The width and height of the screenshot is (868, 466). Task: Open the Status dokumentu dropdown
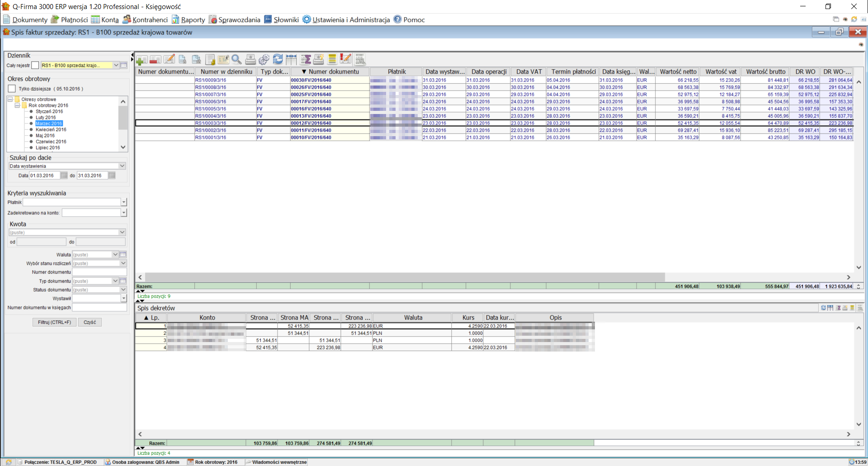(x=123, y=290)
